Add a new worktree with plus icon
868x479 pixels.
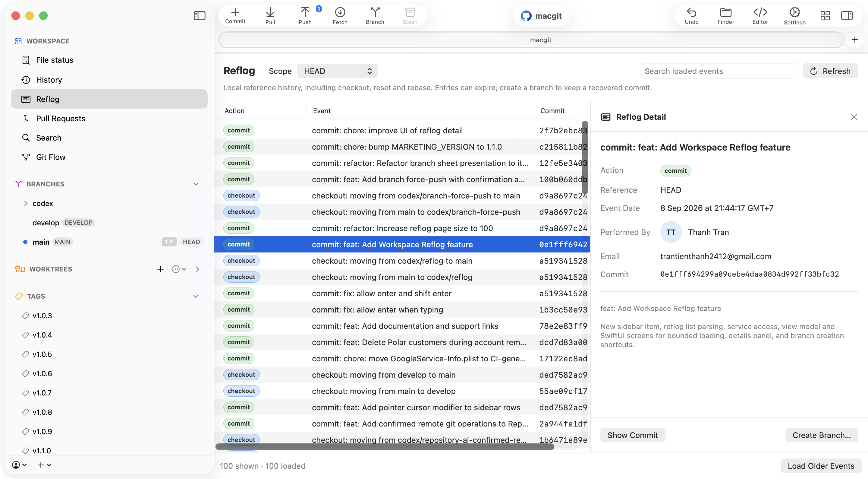[x=160, y=269]
